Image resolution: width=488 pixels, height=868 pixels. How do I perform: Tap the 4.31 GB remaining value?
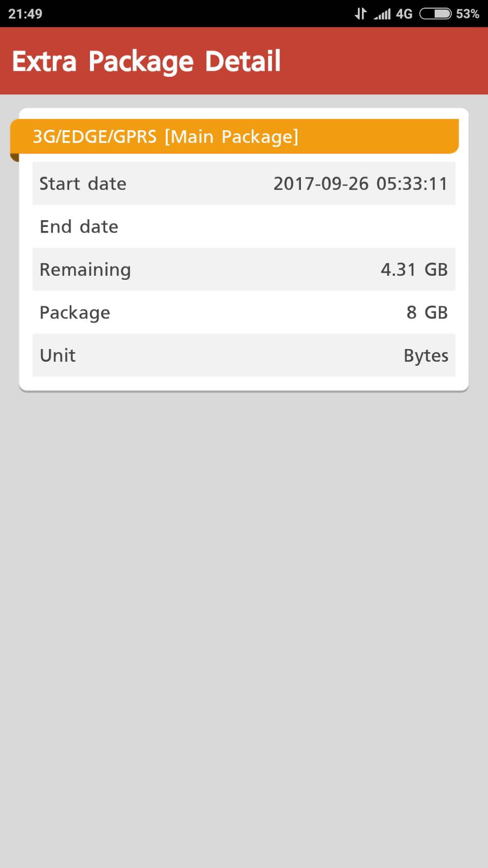[414, 270]
